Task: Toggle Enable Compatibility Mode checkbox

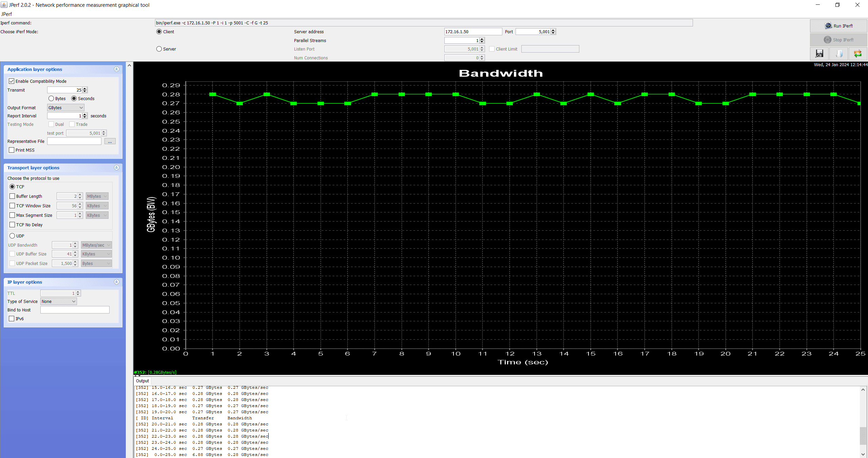Action: (12, 81)
